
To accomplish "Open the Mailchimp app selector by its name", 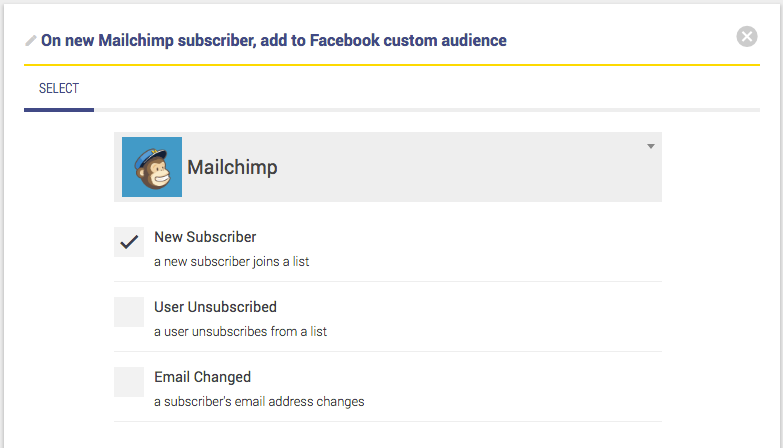I will pos(232,168).
